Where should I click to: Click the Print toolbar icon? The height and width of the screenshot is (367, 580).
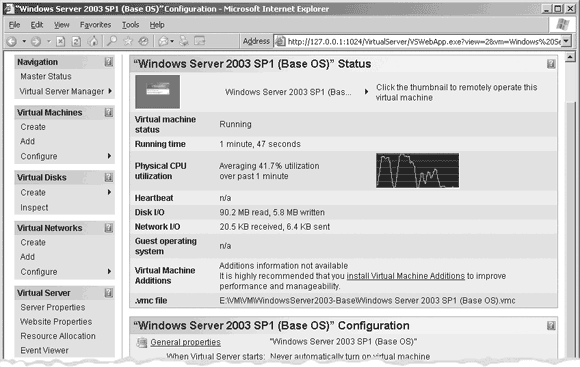(183, 41)
